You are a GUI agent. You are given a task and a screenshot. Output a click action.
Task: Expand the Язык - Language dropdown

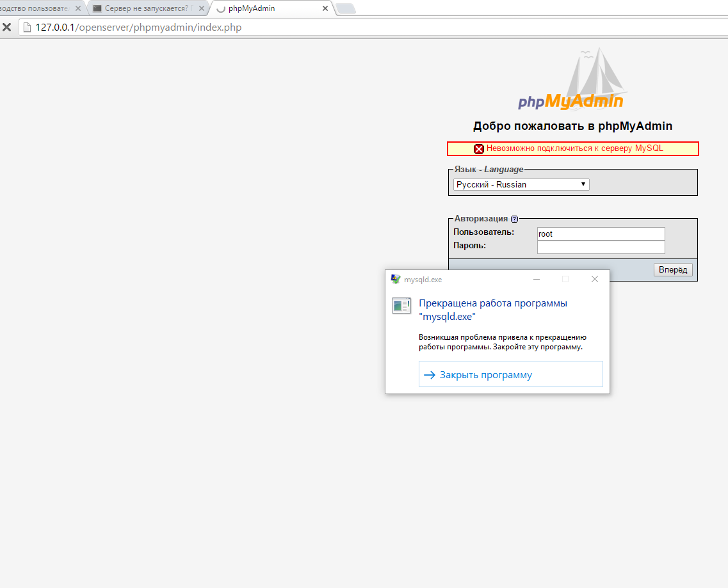(x=521, y=184)
